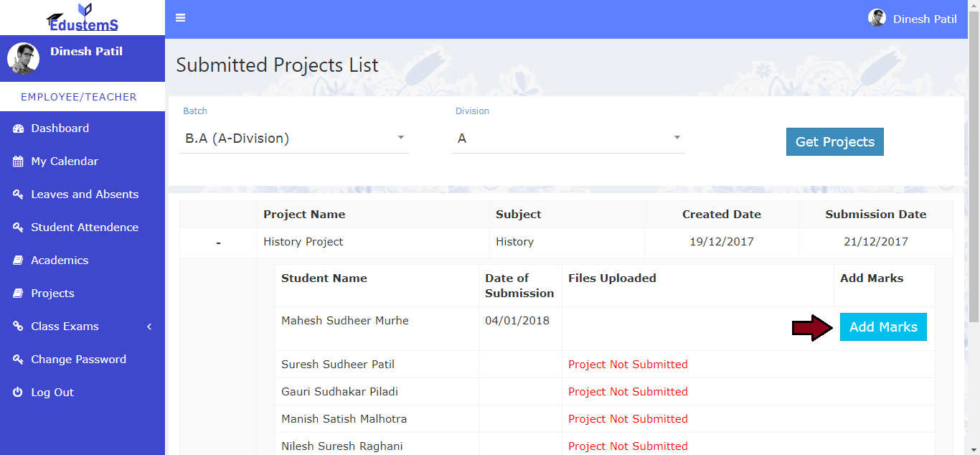The image size is (980, 455).
Task: Click the sidebar profile photo of Dinesh Patil
Action: click(23, 58)
